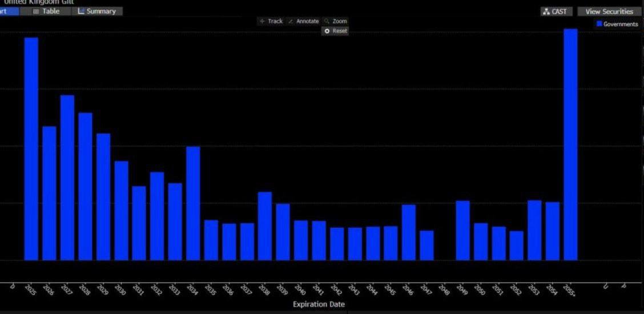The width and height of the screenshot is (644, 314).
Task: Activate the Track crosshair tool
Action: [271, 21]
